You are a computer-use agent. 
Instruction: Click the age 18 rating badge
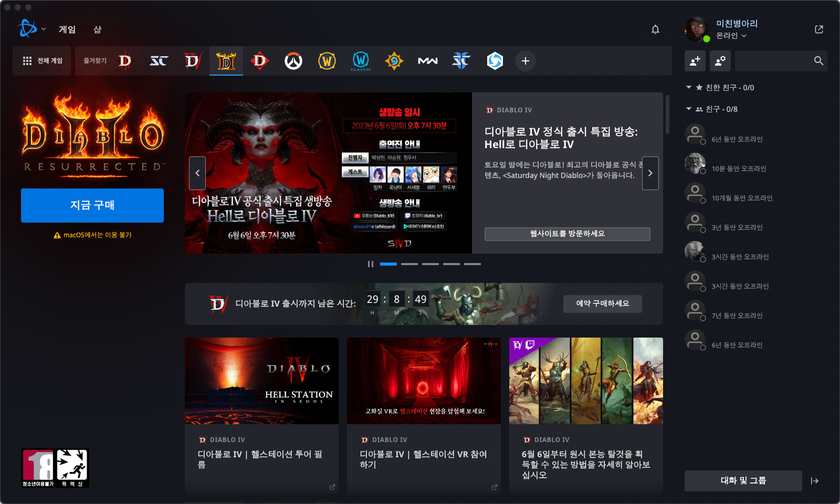[38, 468]
